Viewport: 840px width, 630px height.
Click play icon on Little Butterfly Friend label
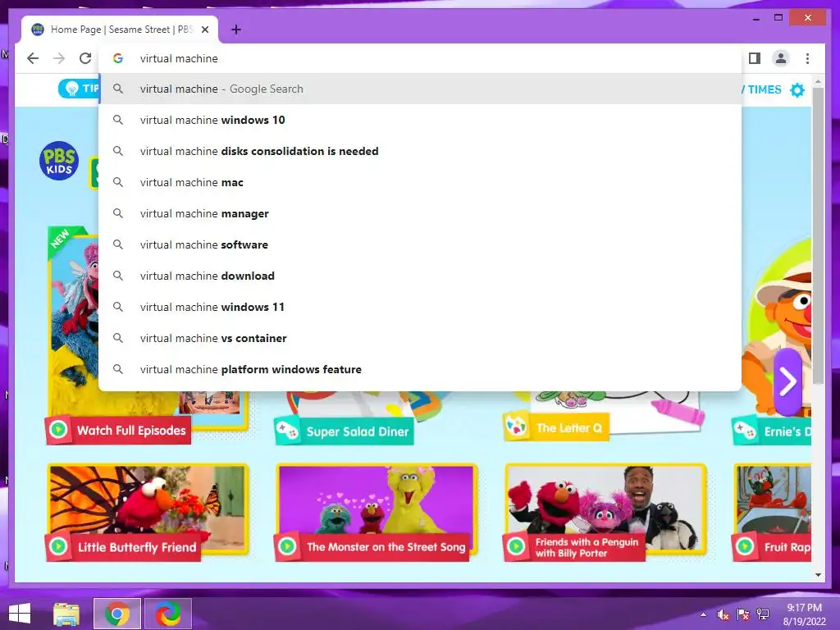(x=58, y=546)
